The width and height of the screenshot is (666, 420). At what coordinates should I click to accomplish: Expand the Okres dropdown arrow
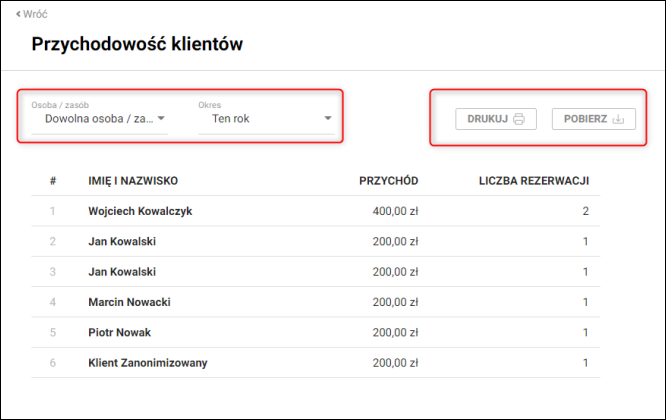327,118
